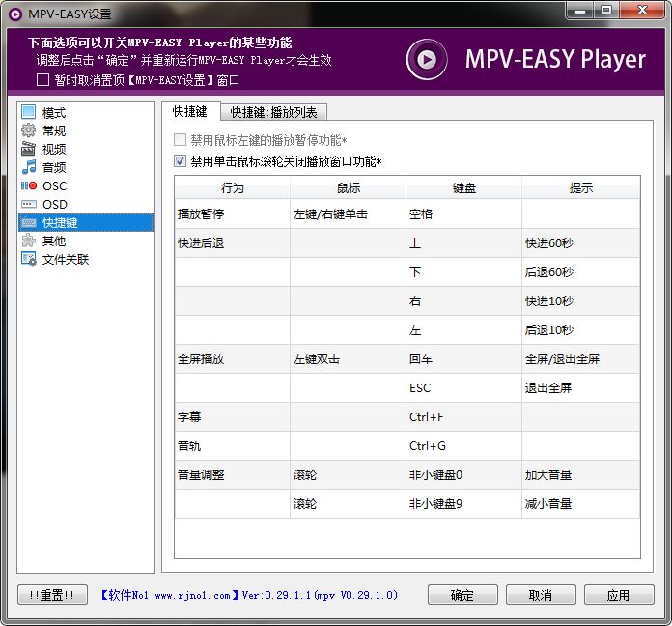
Task: Select the 快进后退 cell
Action: (x=233, y=243)
